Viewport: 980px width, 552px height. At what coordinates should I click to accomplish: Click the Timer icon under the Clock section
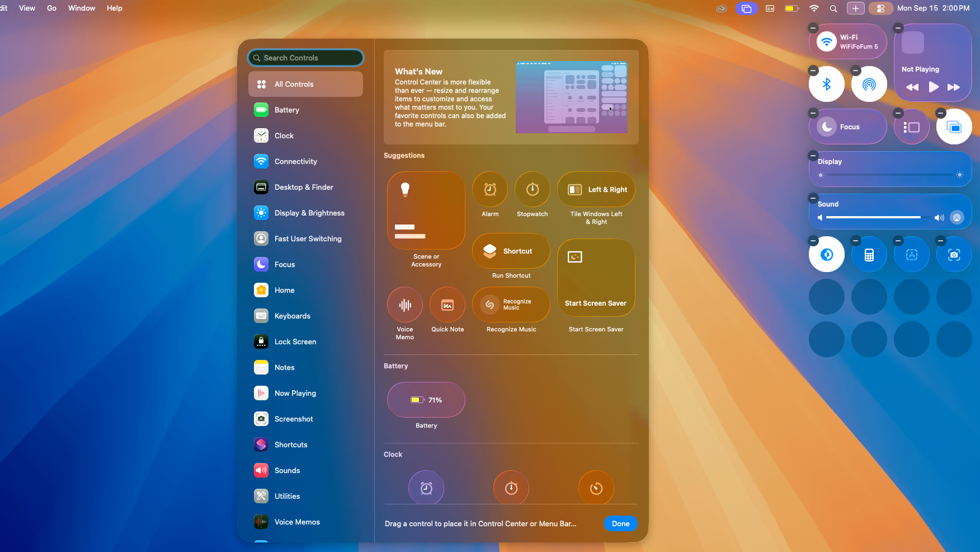click(596, 488)
